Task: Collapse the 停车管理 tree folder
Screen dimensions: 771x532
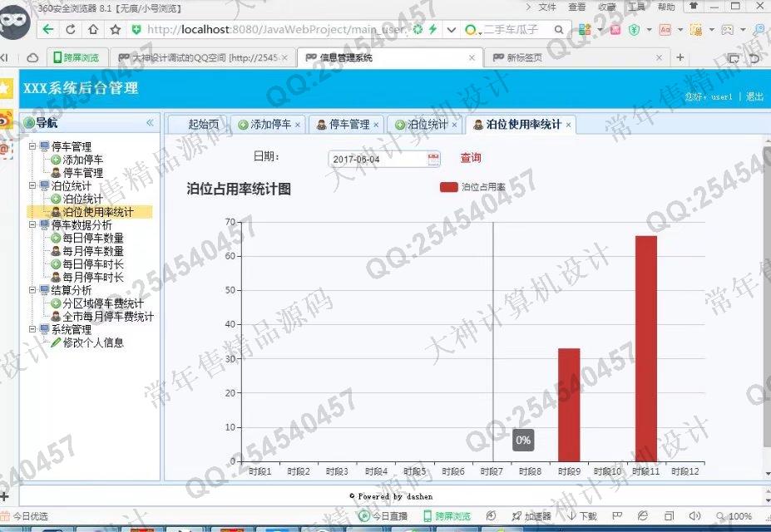Action: pyautogui.click(x=32, y=147)
